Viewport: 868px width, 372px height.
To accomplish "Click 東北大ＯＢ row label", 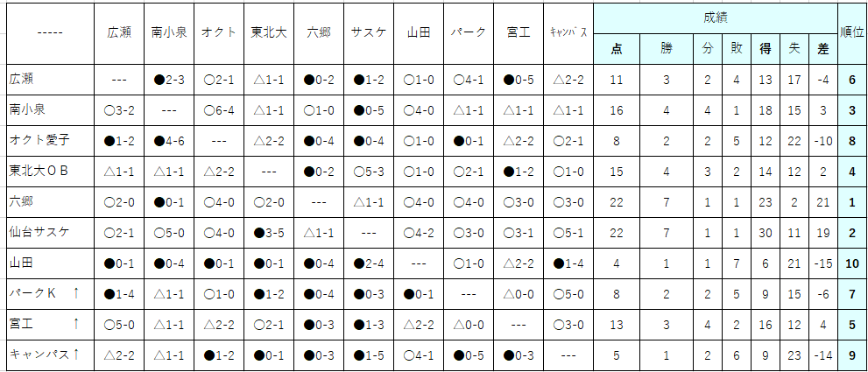I will 51,172.
